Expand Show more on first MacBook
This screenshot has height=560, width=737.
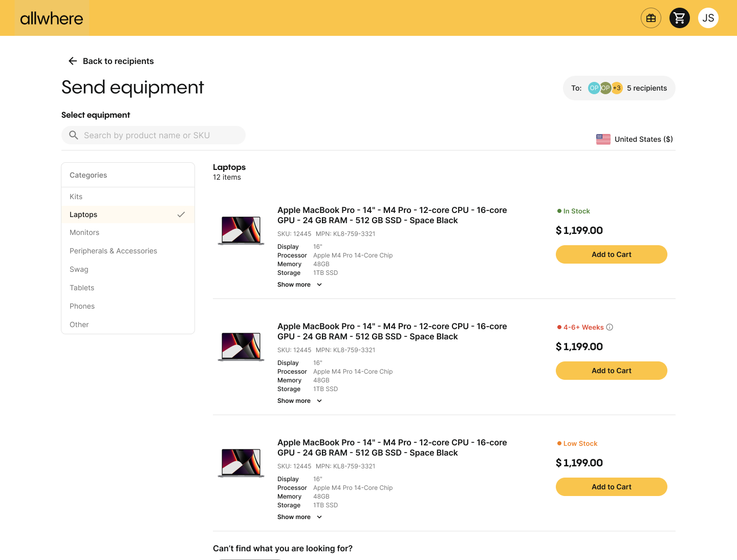click(299, 285)
